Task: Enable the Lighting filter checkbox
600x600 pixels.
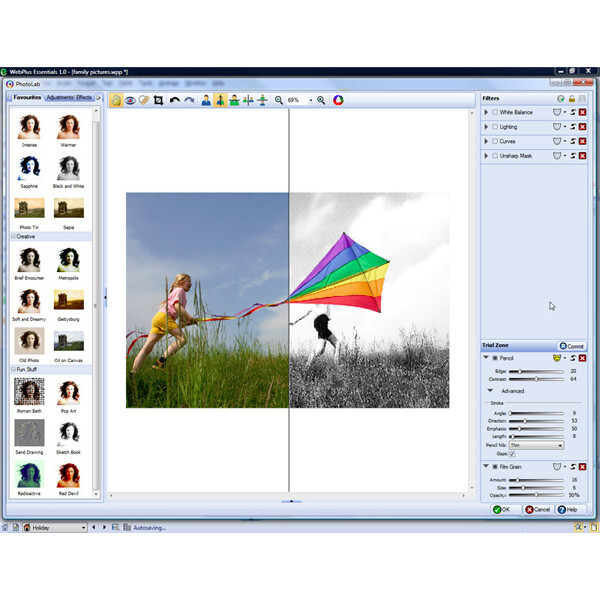Action: pos(495,127)
